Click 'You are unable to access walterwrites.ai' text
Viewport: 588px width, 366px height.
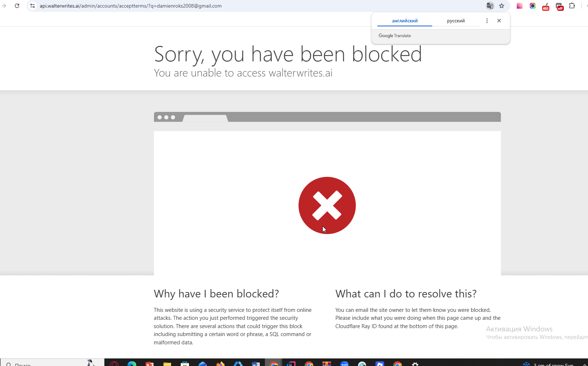pyautogui.click(x=243, y=73)
